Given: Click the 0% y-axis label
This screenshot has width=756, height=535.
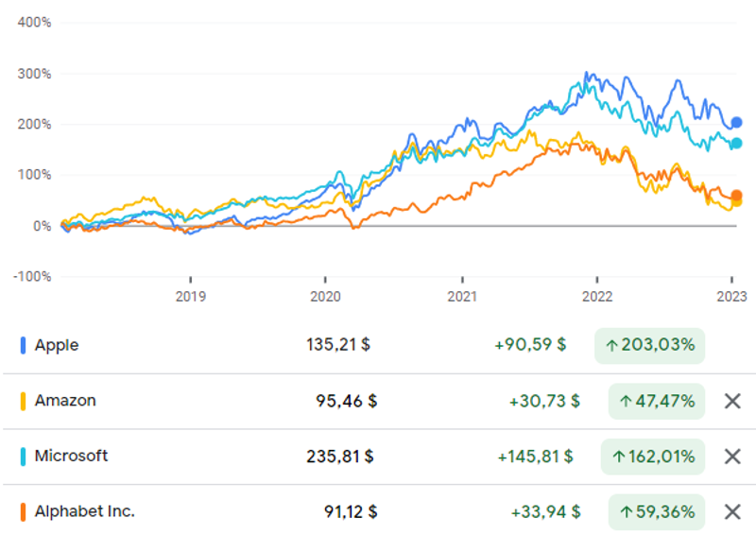Looking at the screenshot, I should [x=42, y=226].
